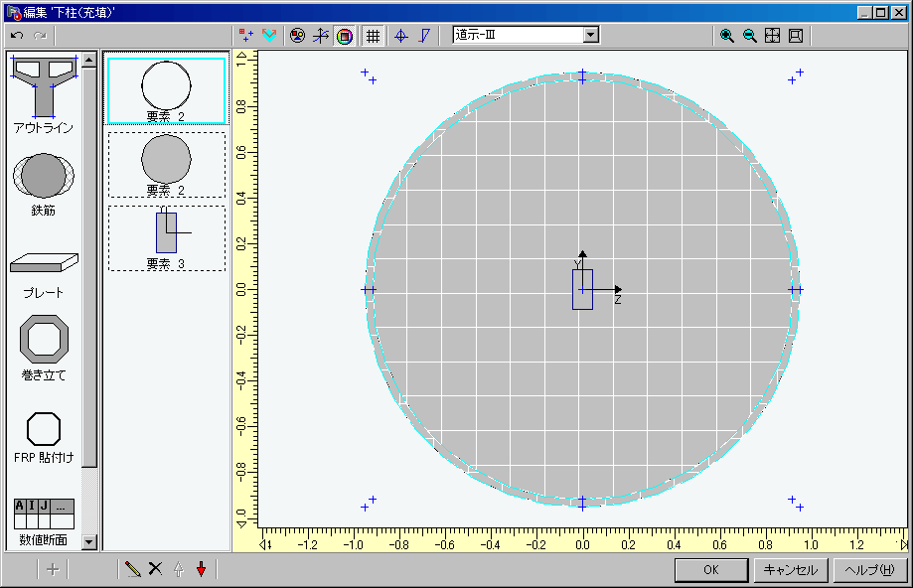Toggle the grid display button
913x588 pixels.
pyautogui.click(x=374, y=36)
